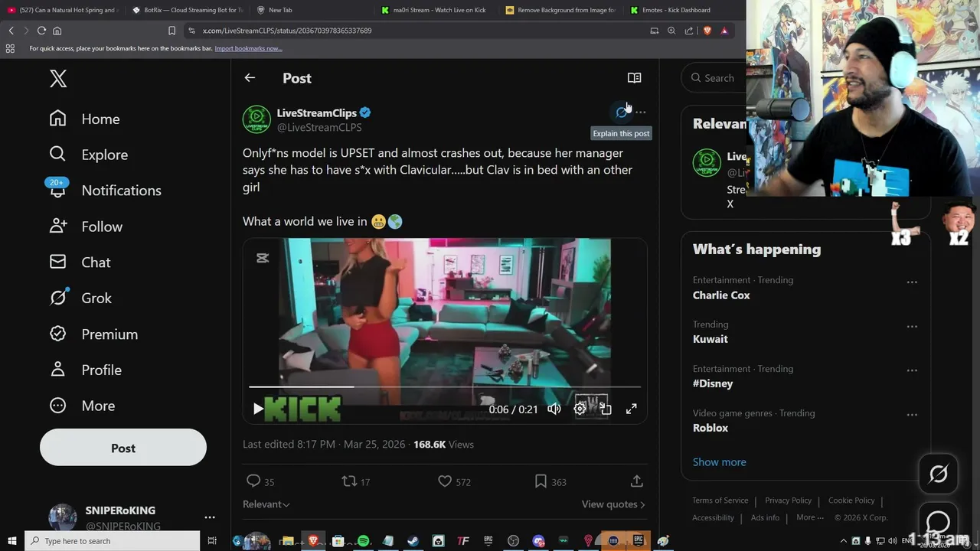Click Show more under What's happening
The image size is (980, 551).
click(719, 461)
